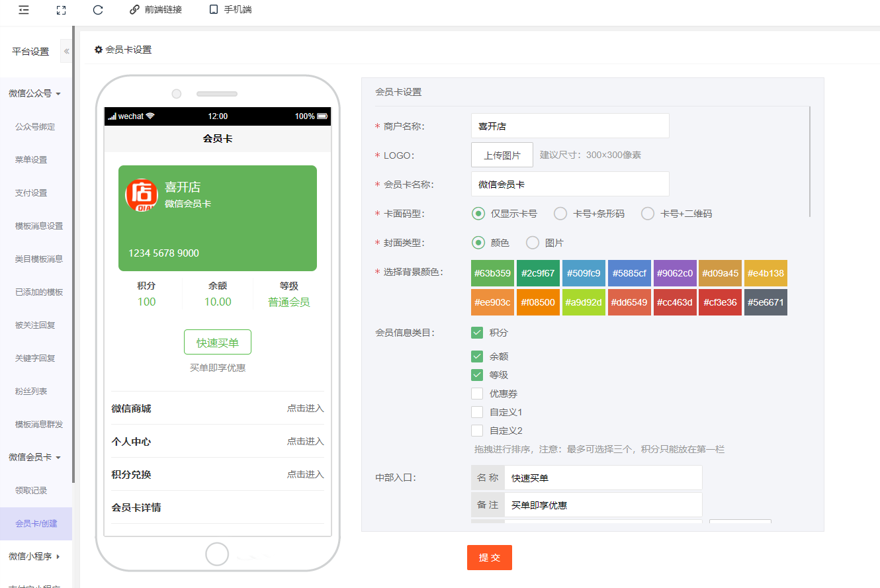Open 手机端 mobile view

tap(230, 10)
